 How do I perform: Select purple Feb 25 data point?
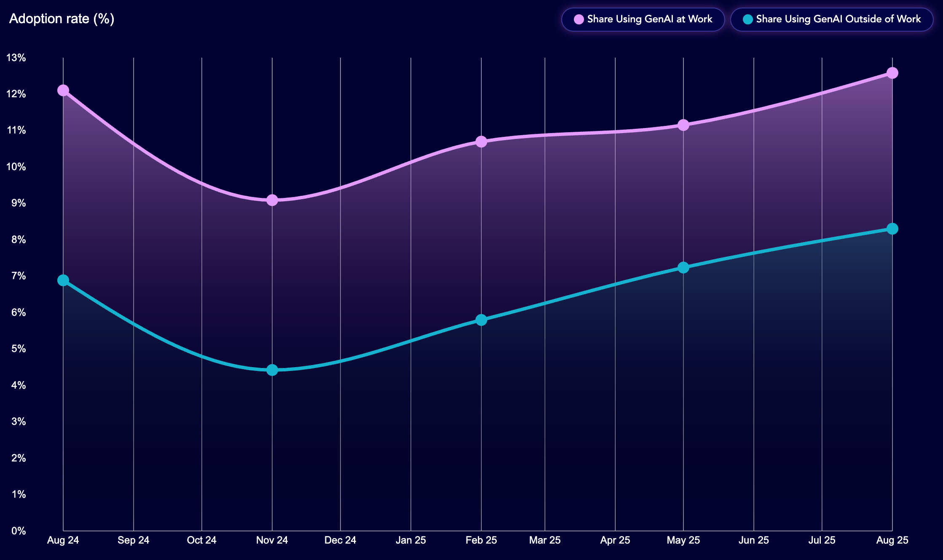(x=481, y=141)
